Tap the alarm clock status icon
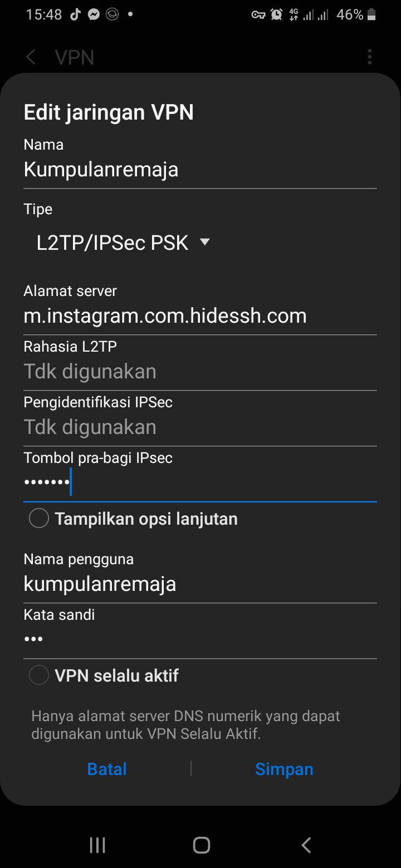 [x=277, y=15]
